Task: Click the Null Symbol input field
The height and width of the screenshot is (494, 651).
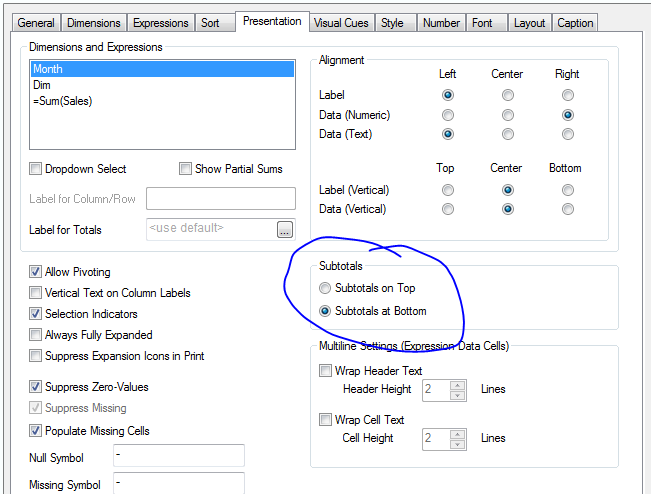Action: pyautogui.click(x=179, y=457)
